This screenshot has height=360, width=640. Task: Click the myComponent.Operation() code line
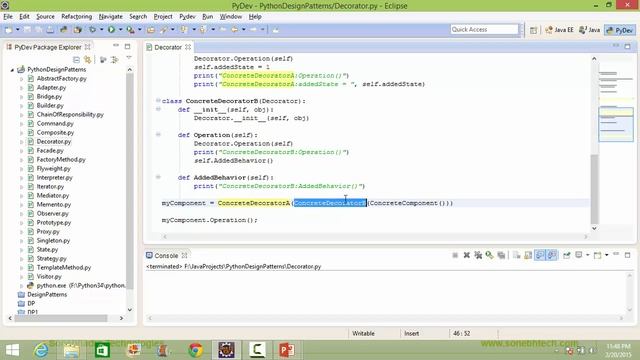209,220
